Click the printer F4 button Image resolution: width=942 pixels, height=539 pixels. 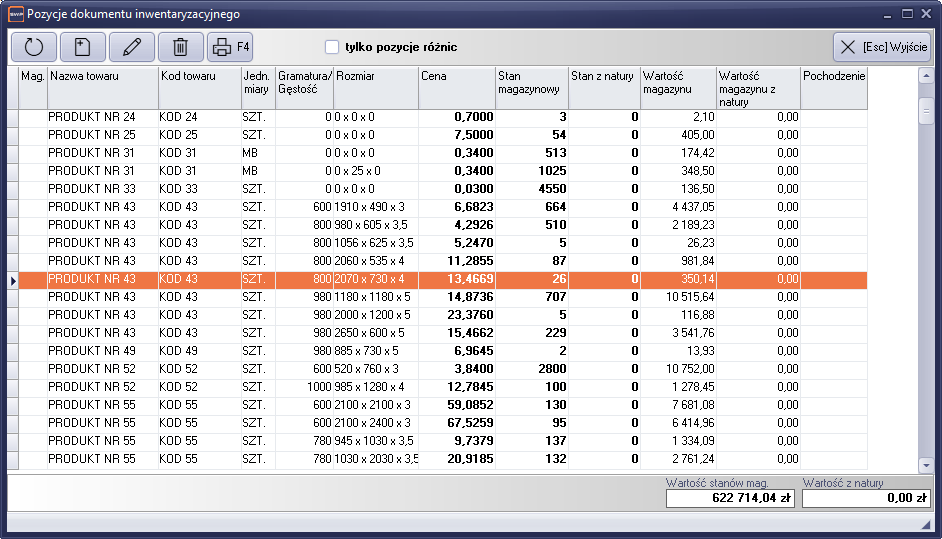(231, 47)
